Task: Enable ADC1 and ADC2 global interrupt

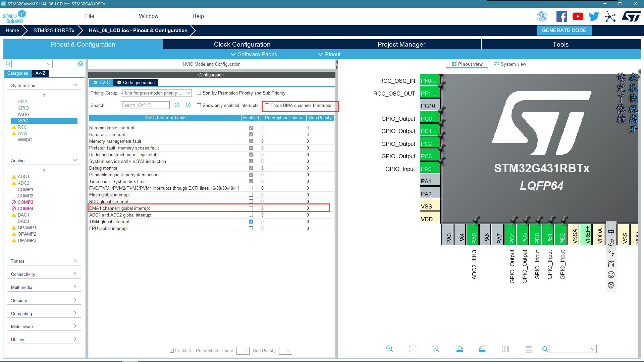Action: pos(251,215)
